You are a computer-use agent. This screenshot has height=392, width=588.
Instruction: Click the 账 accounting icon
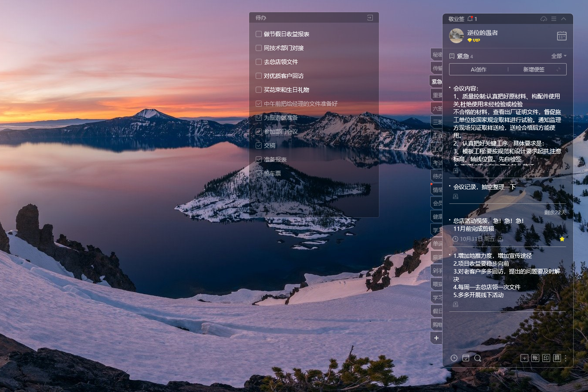pyautogui.click(x=535, y=358)
